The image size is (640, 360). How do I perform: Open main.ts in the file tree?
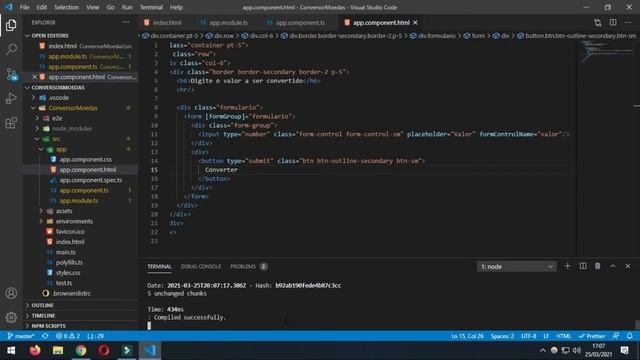[x=65, y=252]
